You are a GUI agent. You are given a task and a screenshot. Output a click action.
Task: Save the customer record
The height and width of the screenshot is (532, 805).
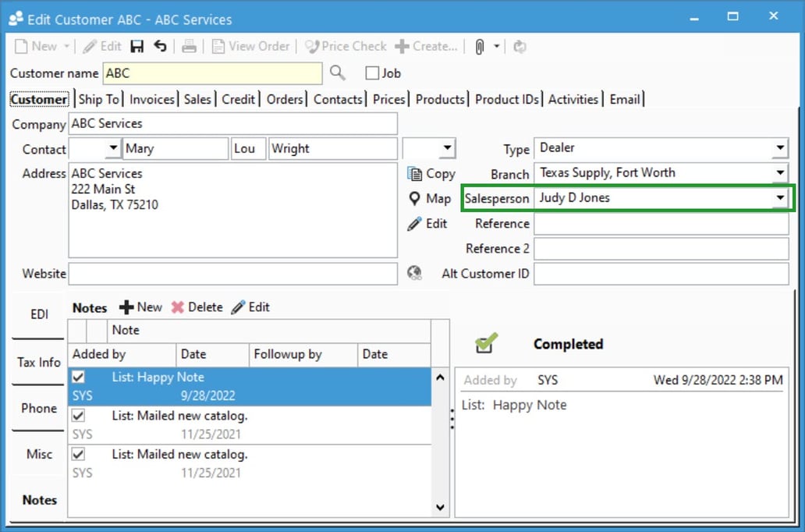coord(137,46)
